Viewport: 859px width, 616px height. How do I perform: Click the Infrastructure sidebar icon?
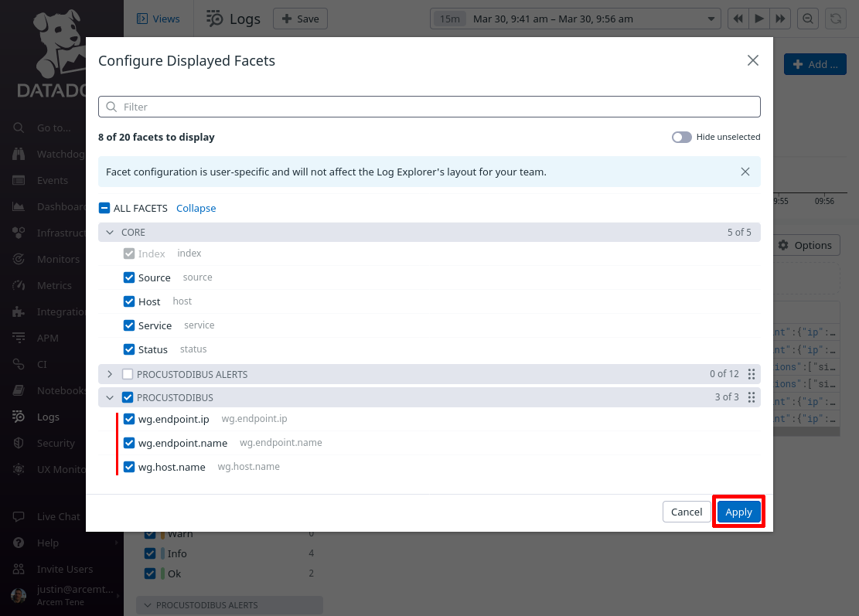(19, 233)
